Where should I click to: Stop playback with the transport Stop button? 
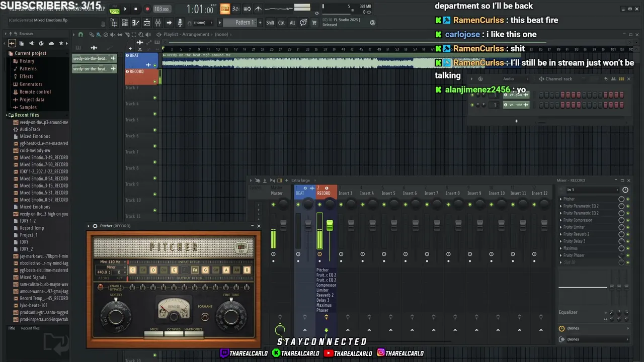pyautogui.click(x=135, y=9)
